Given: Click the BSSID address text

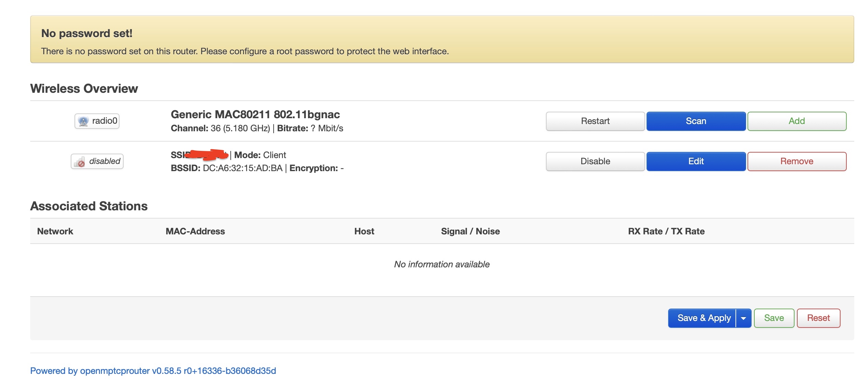Looking at the screenshot, I should (242, 168).
